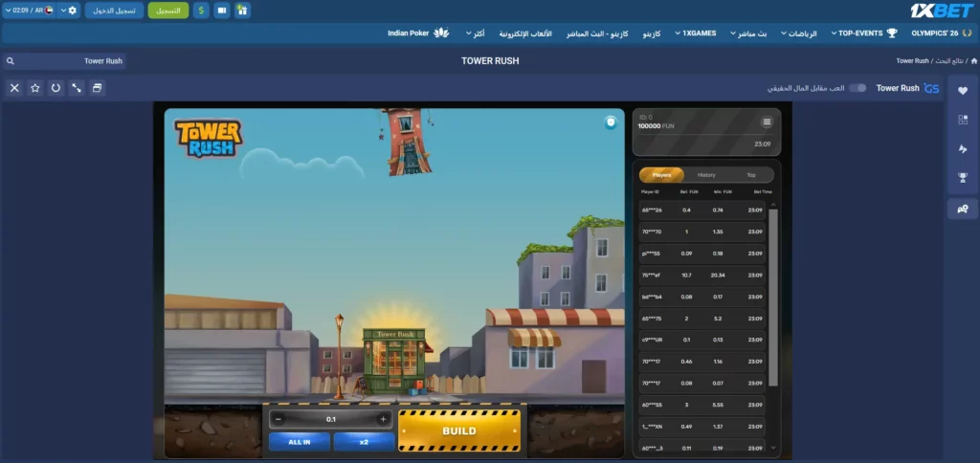Switch to the Top tab
This screenshot has height=463, width=980.
751,175
